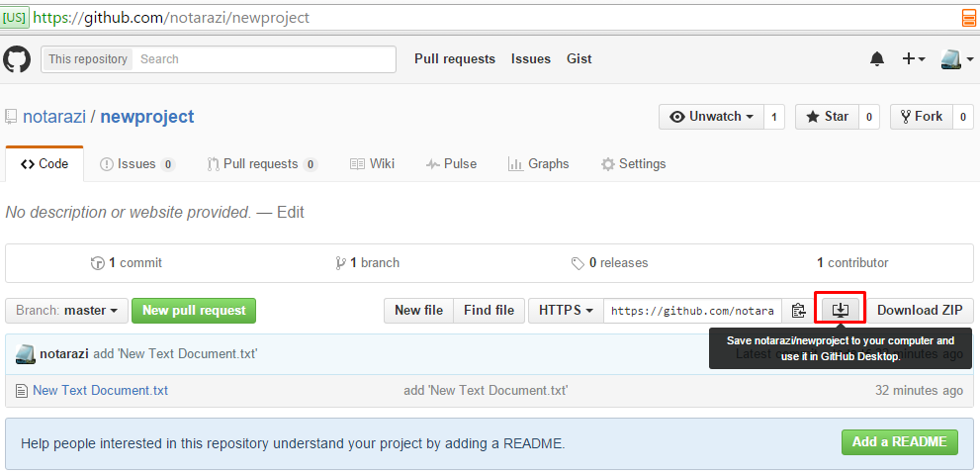This screenshot has height=475, width=980.
Task: Unwatch the newproject repository
Action: point(711,117)
